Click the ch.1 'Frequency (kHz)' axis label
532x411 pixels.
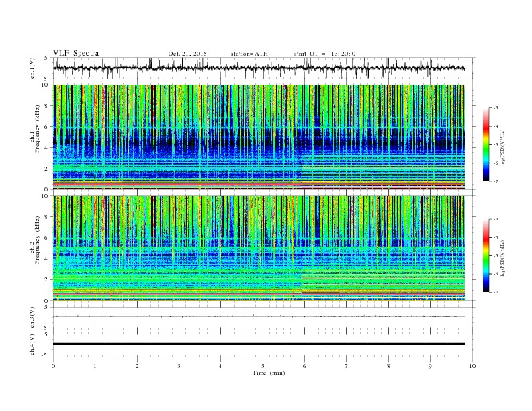pos(38,129)
